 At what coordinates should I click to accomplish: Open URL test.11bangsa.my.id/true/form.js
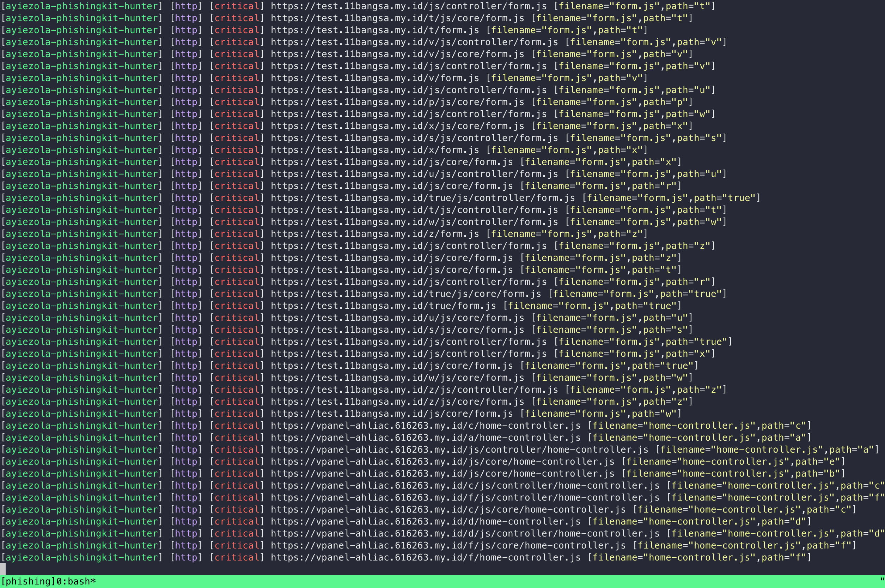(383, 306)
